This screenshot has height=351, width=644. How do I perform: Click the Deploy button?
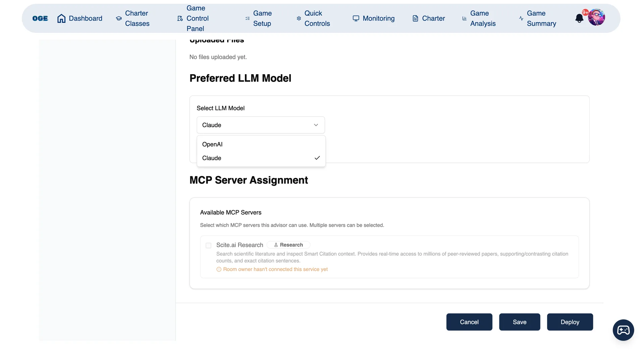pyautogui.click(x=570, y=322)
